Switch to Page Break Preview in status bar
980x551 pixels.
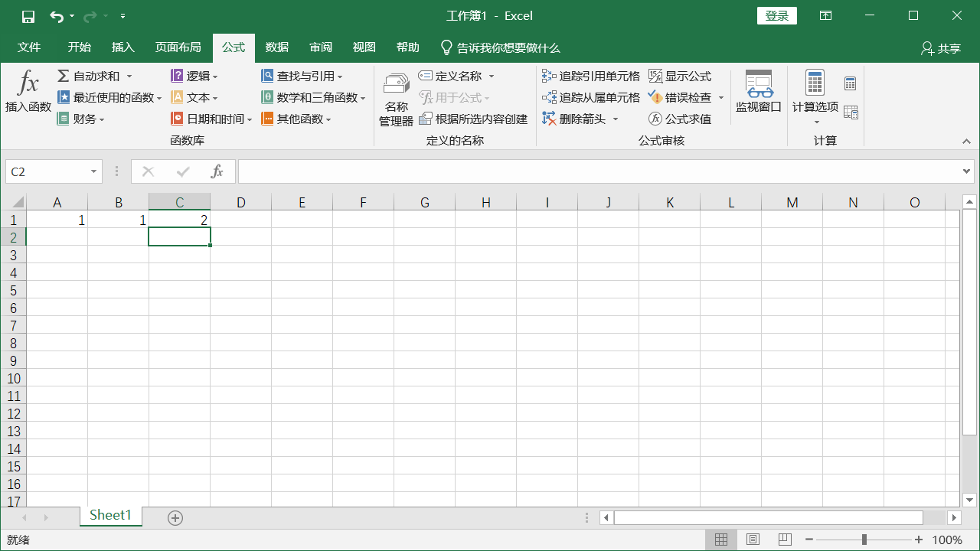pos(784,540)
